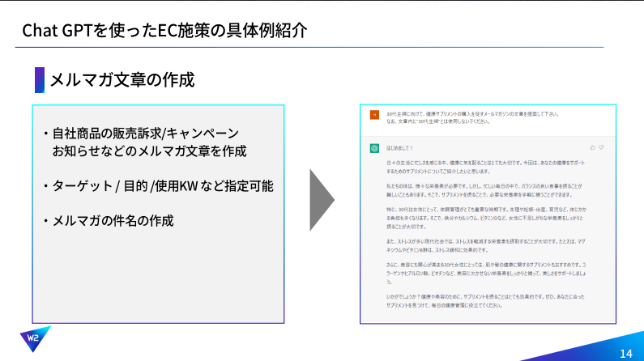Click the orange user avatar labeled H
This screenshot has width=644, height=361.
374,115
